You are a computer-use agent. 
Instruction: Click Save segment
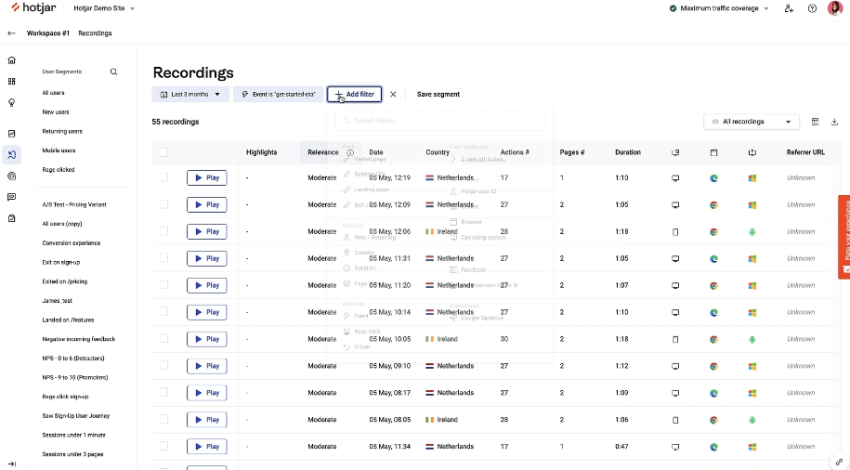click(438, 94)
